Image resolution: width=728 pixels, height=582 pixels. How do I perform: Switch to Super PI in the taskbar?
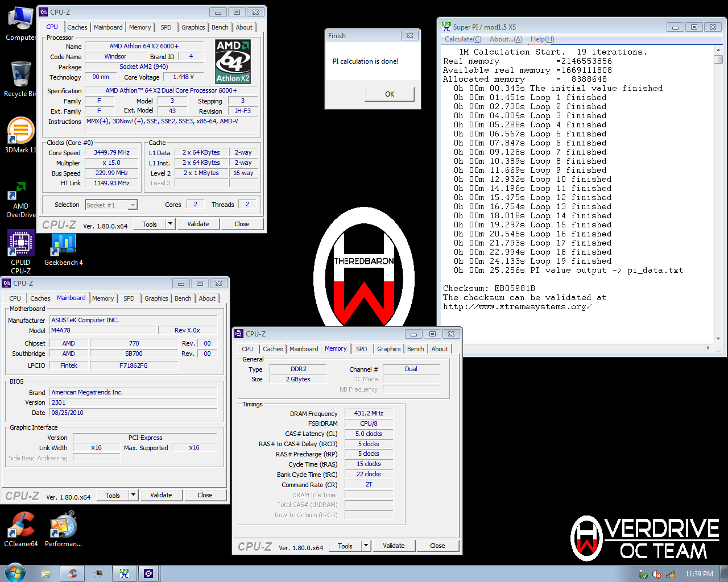125,573
